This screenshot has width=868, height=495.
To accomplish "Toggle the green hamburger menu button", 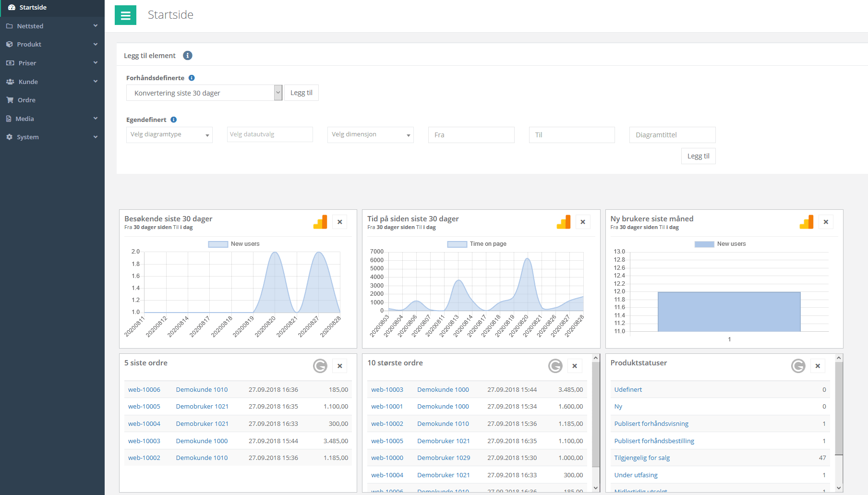I will tap(125, 15).
